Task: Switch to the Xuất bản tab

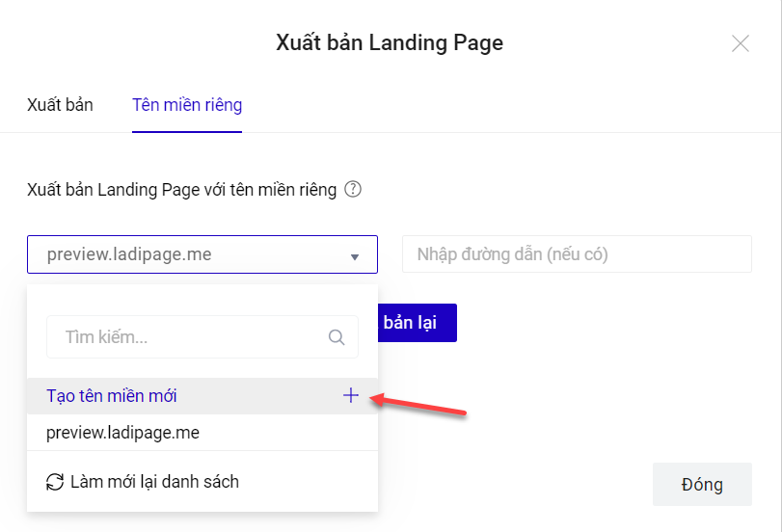Action: pos(60,105)
